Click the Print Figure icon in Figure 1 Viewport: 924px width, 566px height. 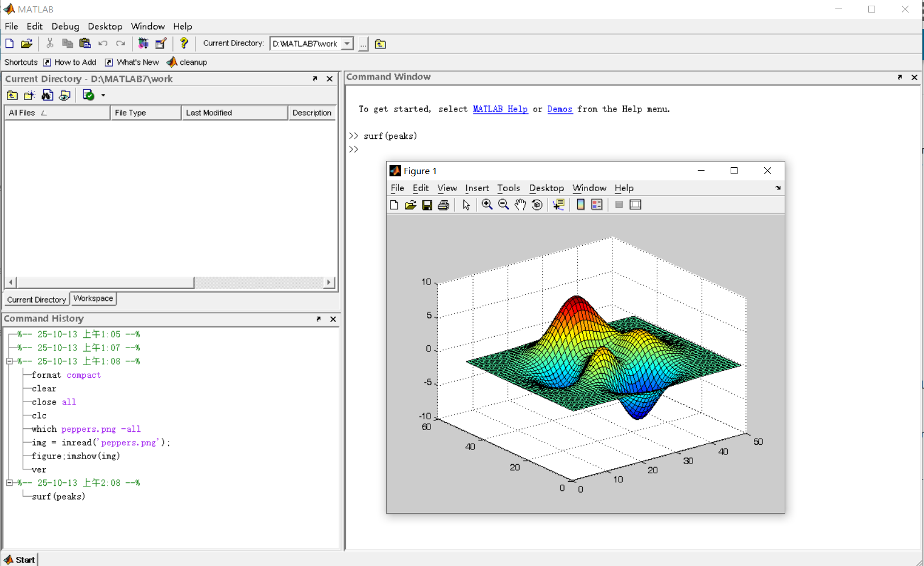444,205
